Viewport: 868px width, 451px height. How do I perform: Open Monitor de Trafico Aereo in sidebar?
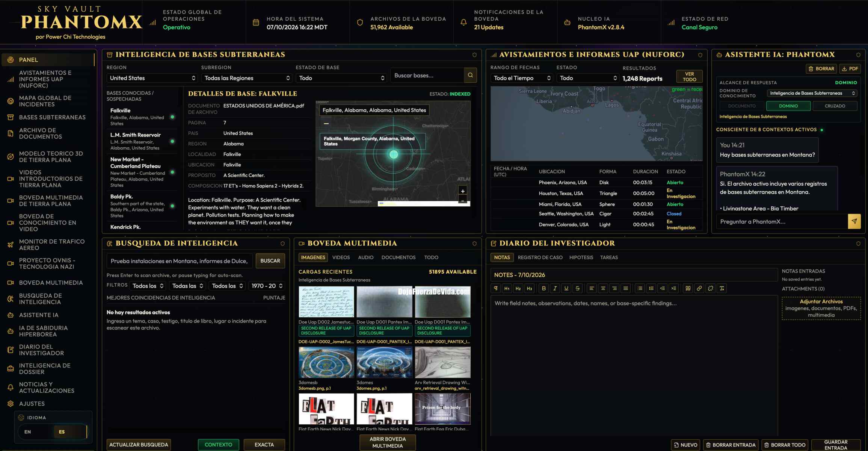(48, 245)
